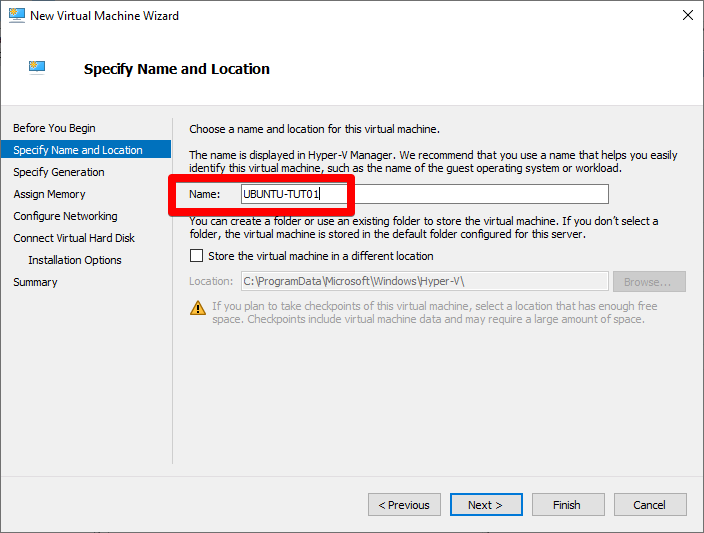The width and height of the screenshot is (704, 533).
Task: Go to the Before You Begin step
Action: 54,128
